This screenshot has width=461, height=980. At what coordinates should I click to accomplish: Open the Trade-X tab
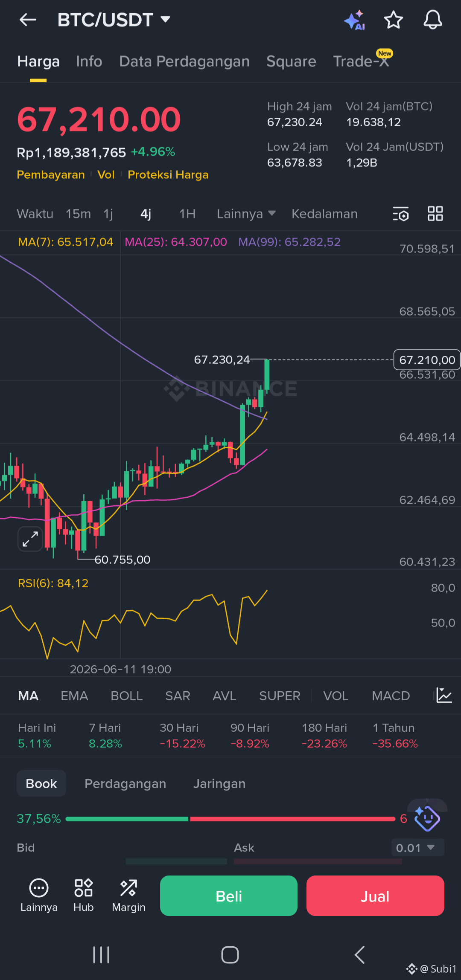click(361, 61)
